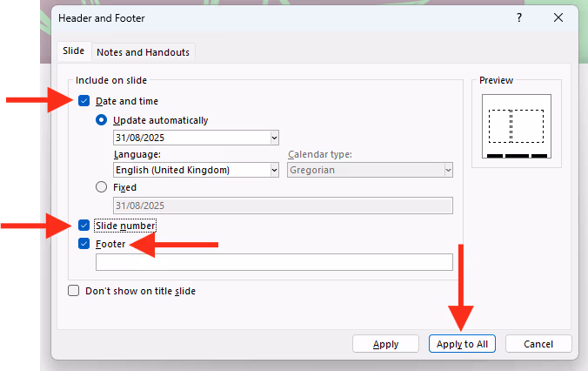Click the Fixed date text field
The image size is (588, 371).
click(282, 206)
